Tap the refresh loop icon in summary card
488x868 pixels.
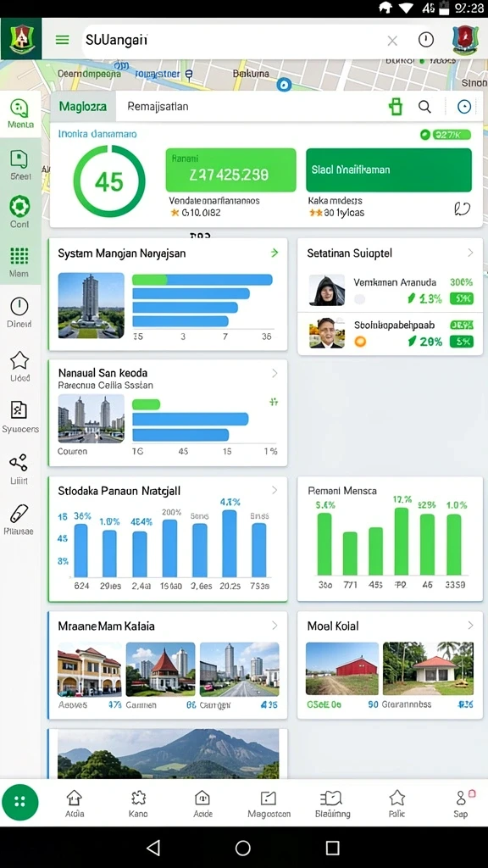pos(462,209)
